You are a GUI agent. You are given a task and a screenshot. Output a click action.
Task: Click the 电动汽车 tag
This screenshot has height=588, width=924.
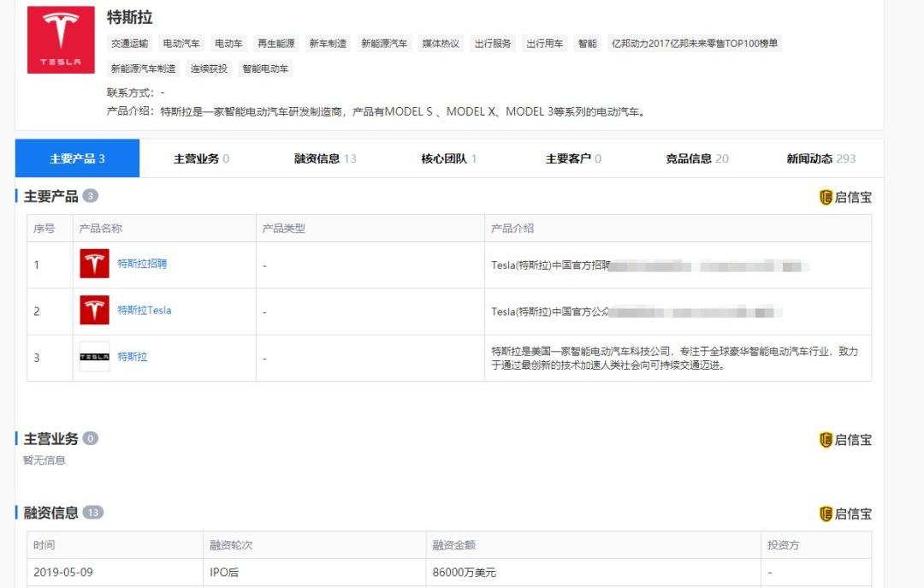tap(181, 43)
